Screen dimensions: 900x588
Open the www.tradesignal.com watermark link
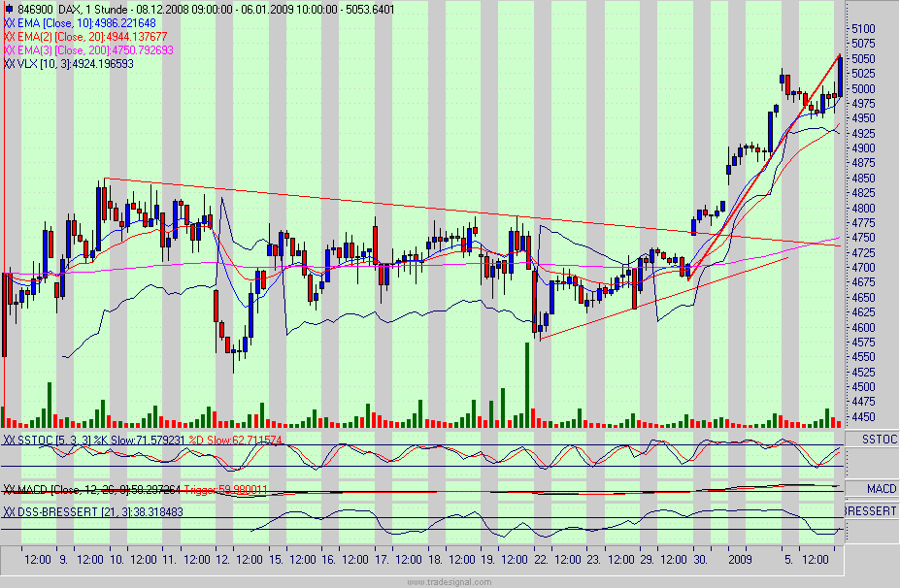450,580
